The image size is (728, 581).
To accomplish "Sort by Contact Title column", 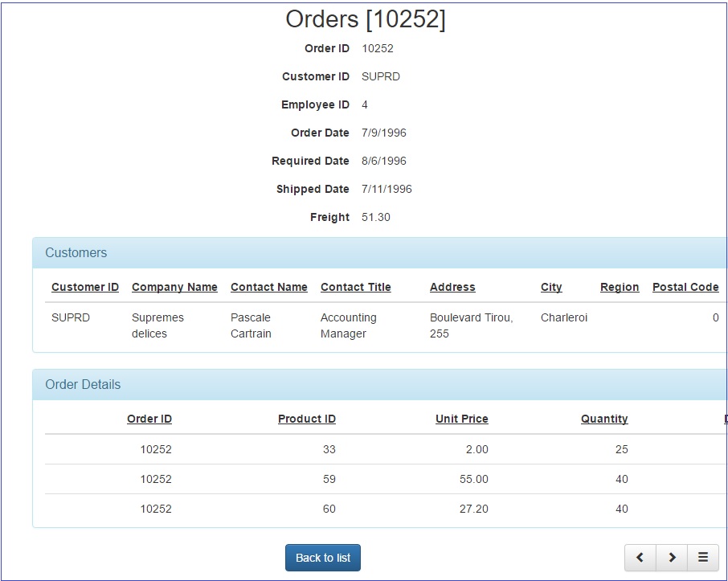I will coord(355,287).
